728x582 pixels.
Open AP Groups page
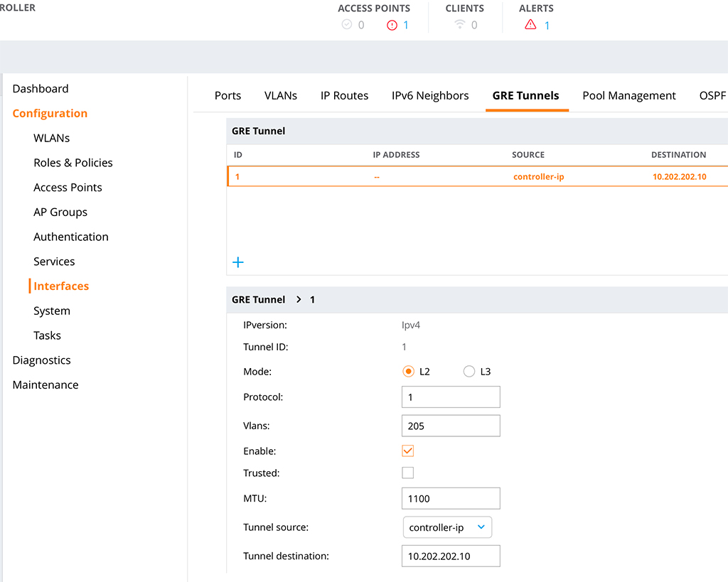(x=60, y=212)
